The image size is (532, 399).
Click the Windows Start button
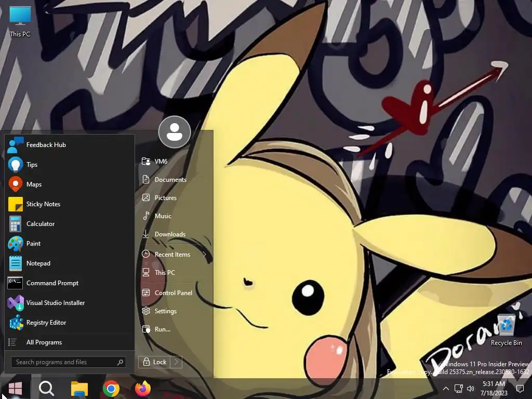pyautogui.click(x=15, y=388)
